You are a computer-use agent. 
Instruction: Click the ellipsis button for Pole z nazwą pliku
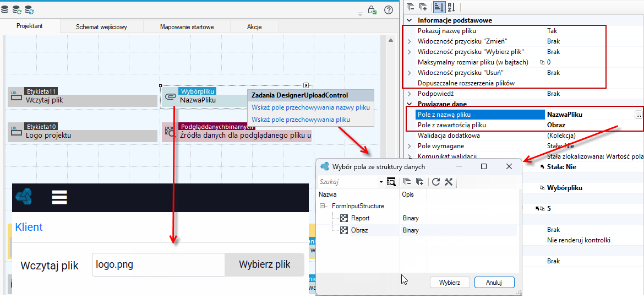[638, 115]
